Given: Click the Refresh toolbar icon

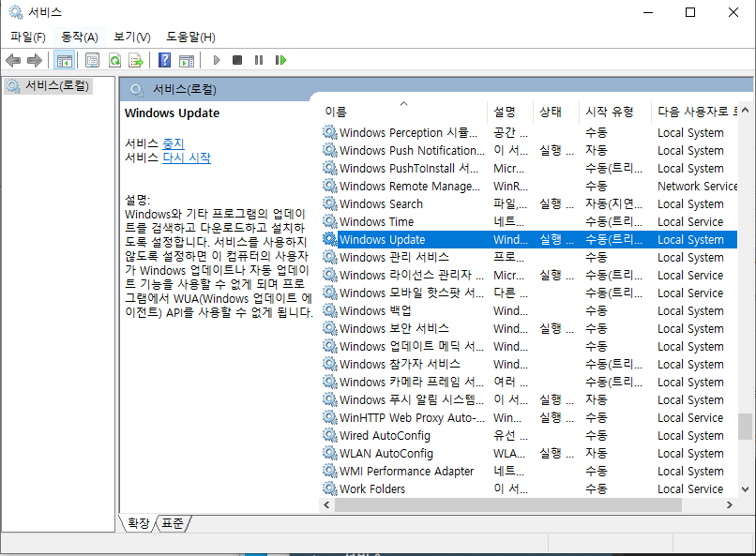Looking at the screenshot, I should [x=114, y=60].
